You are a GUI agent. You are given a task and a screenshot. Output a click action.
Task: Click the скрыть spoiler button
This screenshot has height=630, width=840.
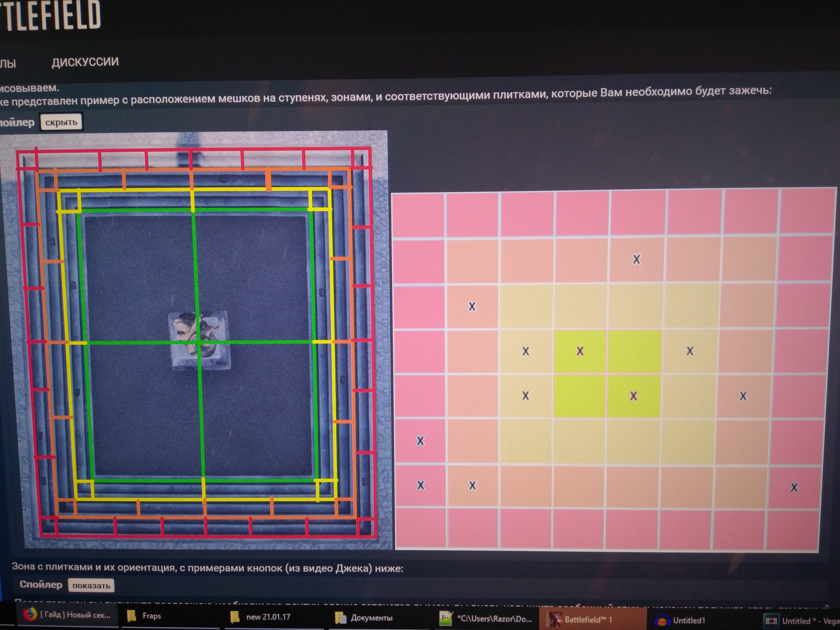[61, 122]
